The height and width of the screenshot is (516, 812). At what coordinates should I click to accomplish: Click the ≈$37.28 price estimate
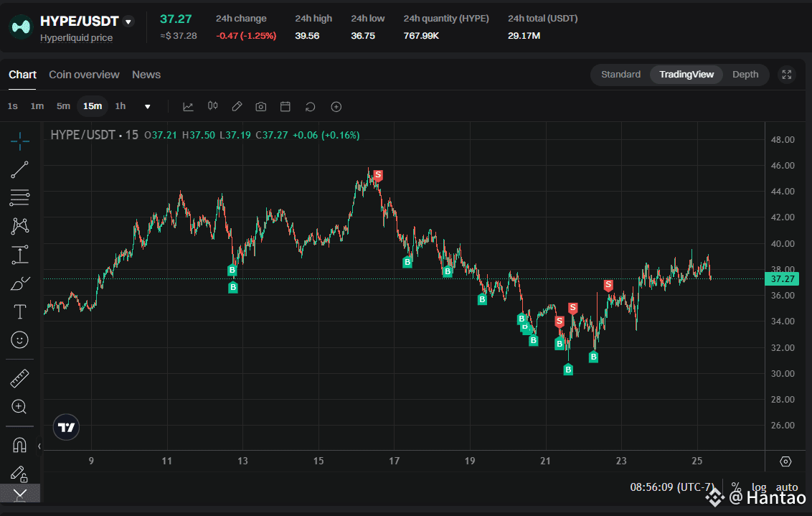click(x=179, y=36)
